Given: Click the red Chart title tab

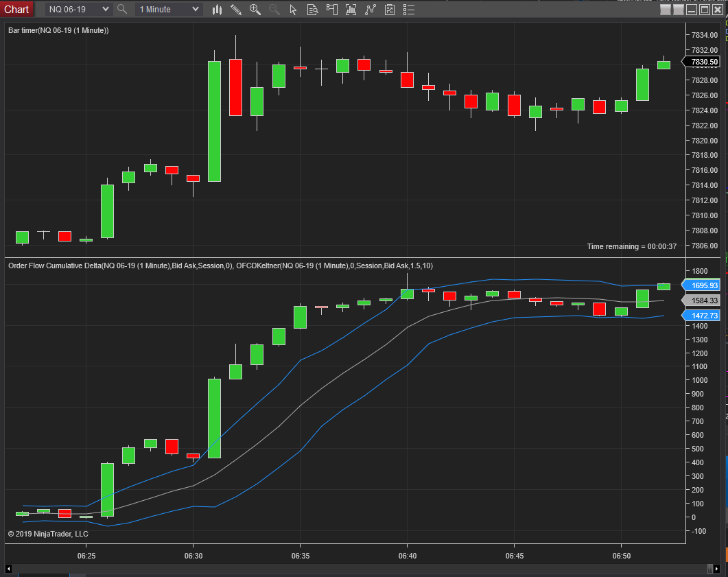Looking at the screenshot, I should pyautogui.click(x=16, y=10).
